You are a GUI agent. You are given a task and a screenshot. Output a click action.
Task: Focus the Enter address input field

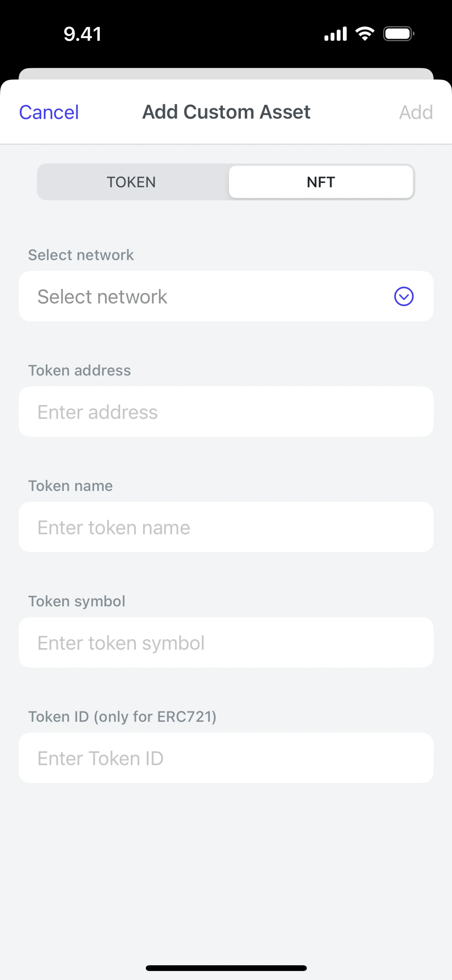[226, 412]
